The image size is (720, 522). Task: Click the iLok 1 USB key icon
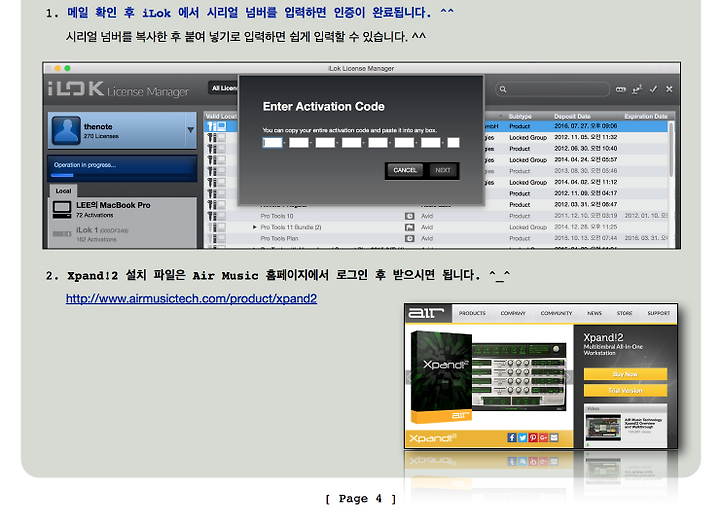(x=62, y=234)
